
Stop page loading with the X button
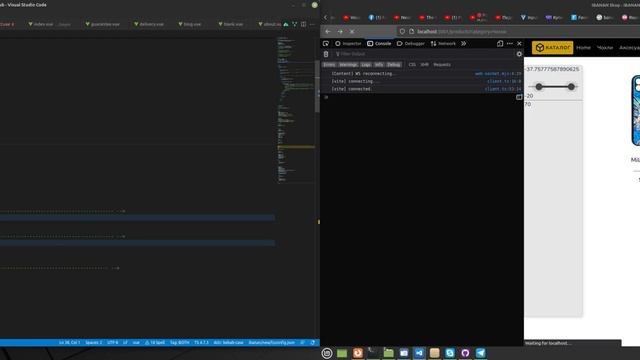pos(352,31)
